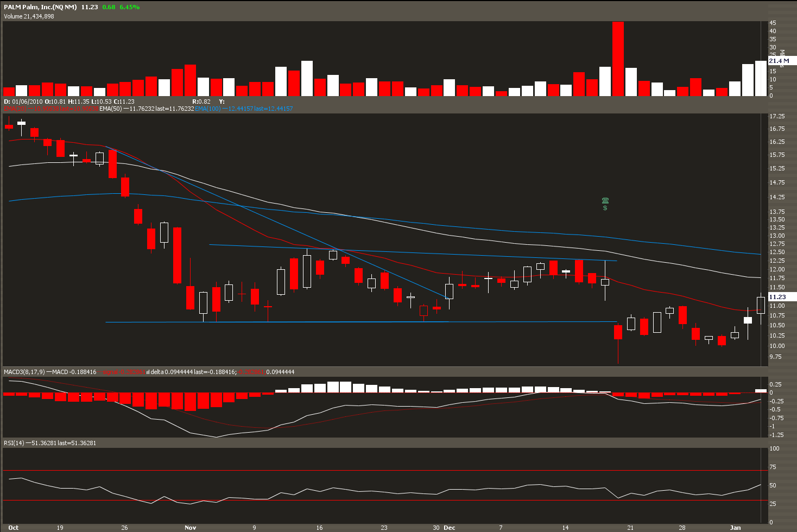
Task: Click the MACD delta 0.0944444 label
Action: [x=172, y=372]
